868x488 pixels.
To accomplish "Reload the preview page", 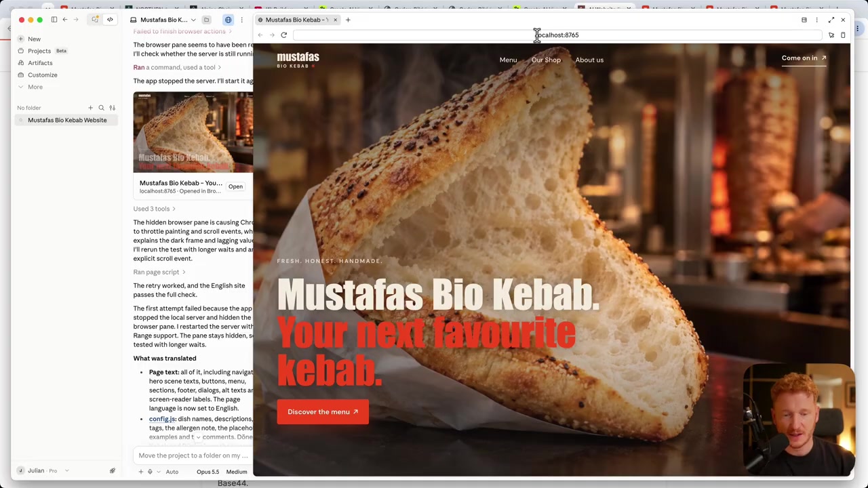I will [x=284, y=35].
